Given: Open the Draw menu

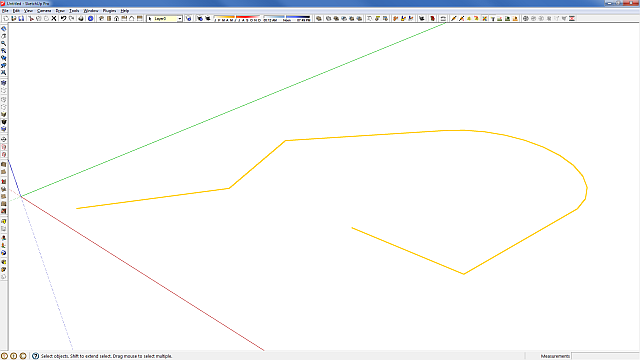Looking at the screenshot, I should 60,11.
